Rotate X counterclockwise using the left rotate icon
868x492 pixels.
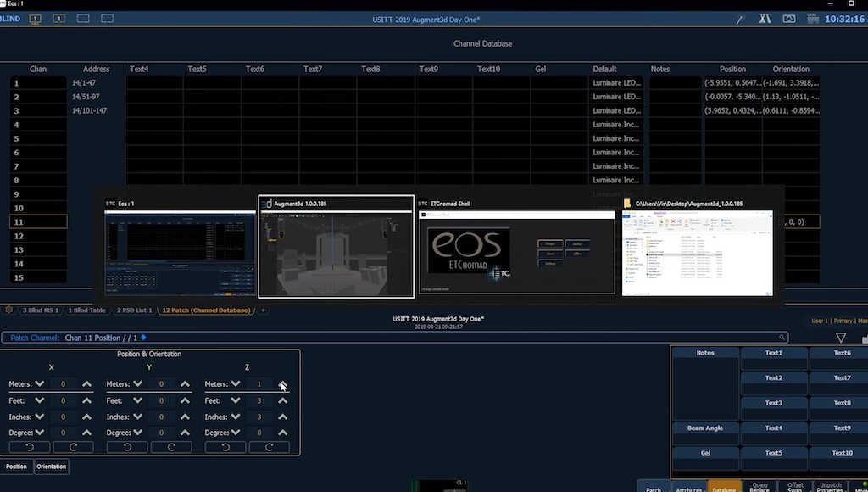point(30,447)
